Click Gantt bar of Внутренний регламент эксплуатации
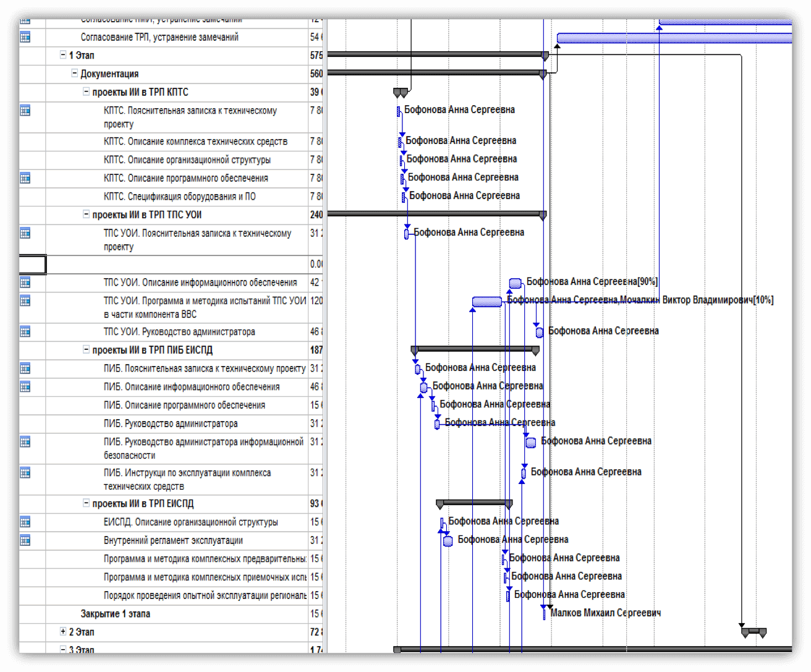This screenshot has height=672, width=811. (x=448, y=541)
